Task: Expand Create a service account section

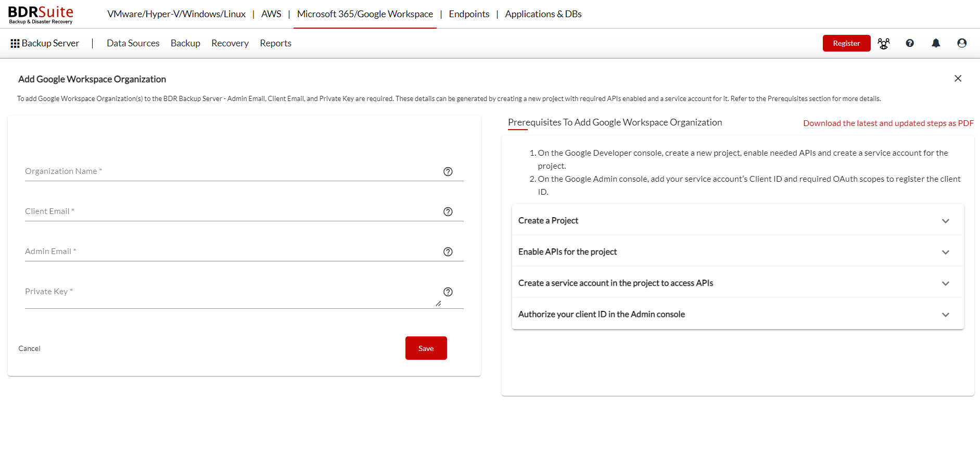Action: [738, 283]
